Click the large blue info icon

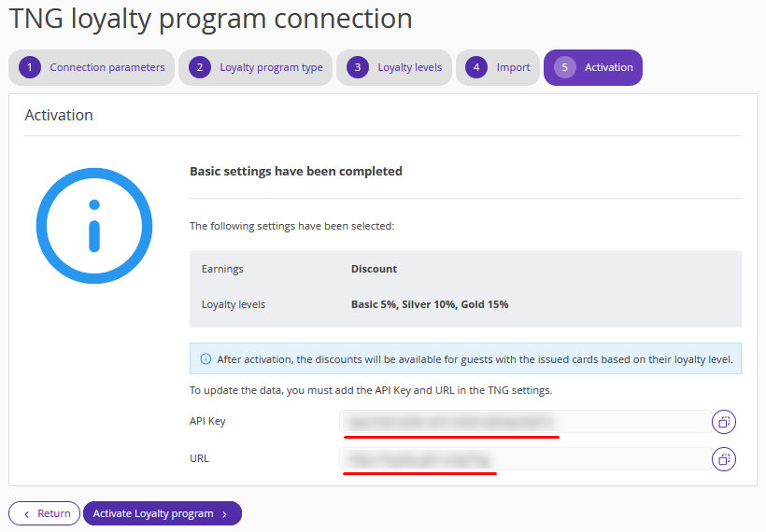[x=94, y=226]
